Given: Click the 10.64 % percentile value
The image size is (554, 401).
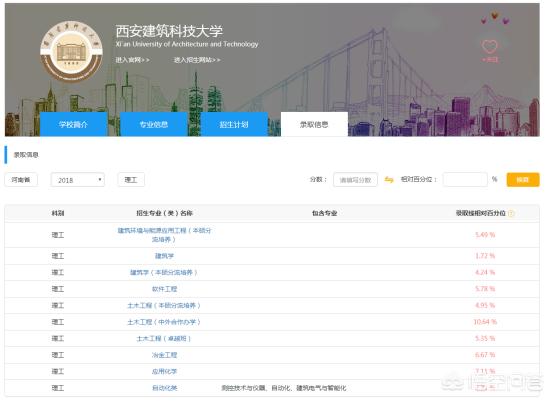Looking at the screenshot, I should [485, 322].
